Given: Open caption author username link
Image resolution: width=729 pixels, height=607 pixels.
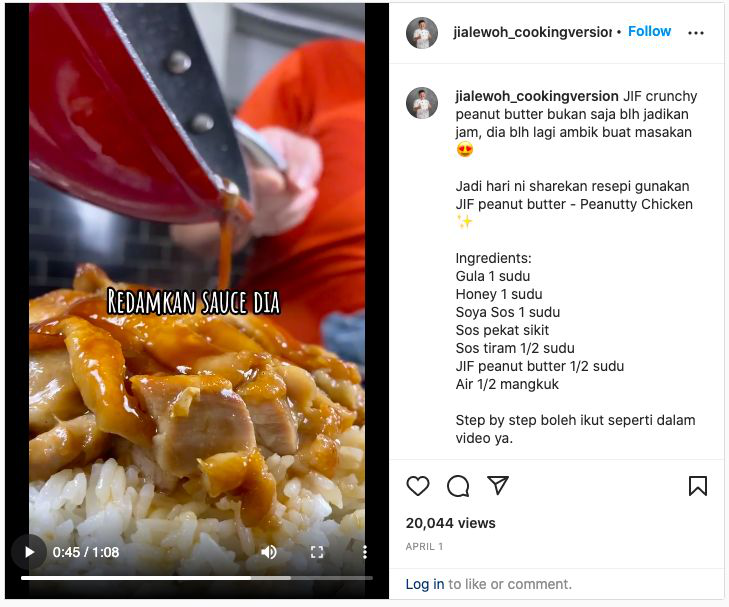Looking at the screenshot, I should pyautogui.click(x=537, y=96).
